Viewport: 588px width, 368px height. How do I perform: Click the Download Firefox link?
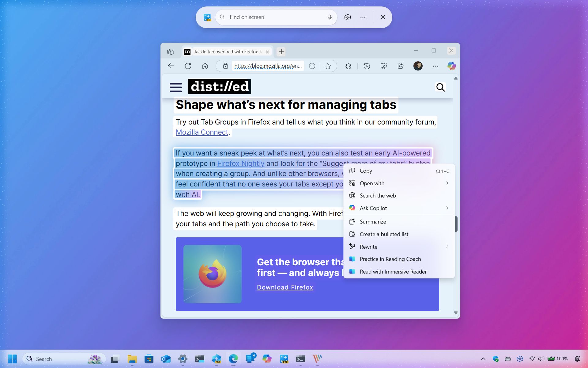(x=285, y=287)
